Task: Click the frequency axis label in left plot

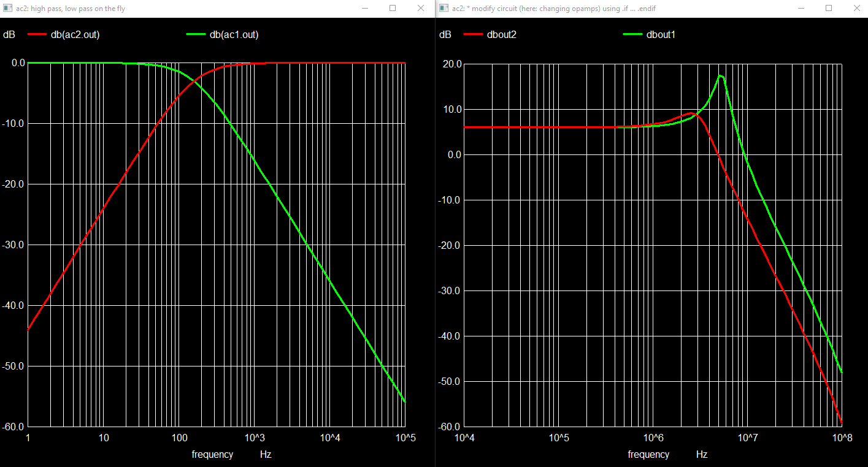Action: coord(212,454)
